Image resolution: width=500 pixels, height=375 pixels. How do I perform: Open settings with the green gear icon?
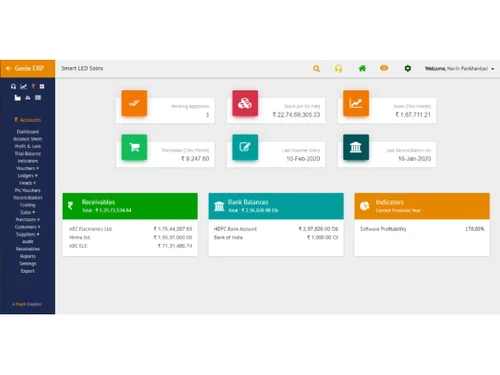tap(407, 68)
